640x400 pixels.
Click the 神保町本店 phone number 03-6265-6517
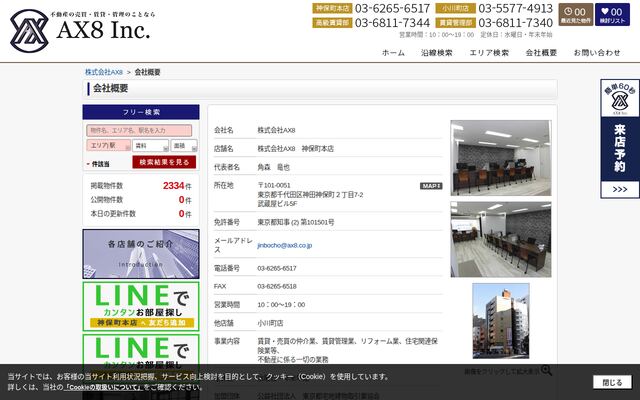392,9
